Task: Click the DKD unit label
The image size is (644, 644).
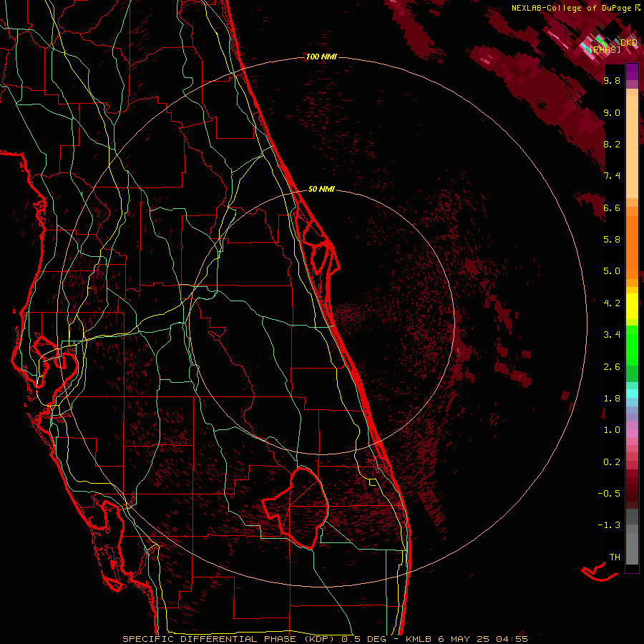Action: 629,42
